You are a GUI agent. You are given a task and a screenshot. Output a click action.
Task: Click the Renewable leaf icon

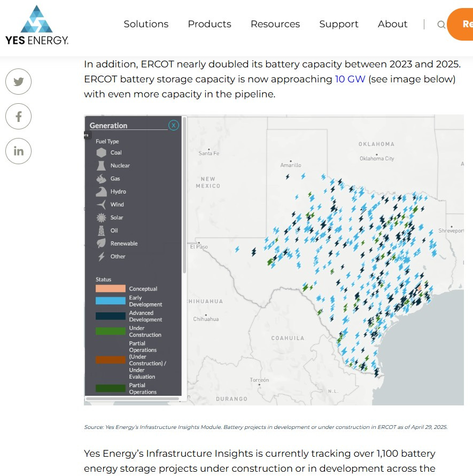(102, 243)
